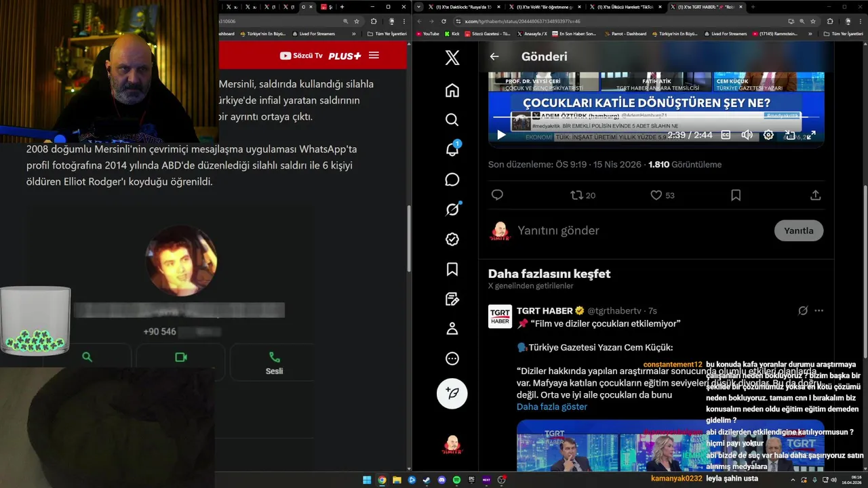This screenshot has width=868, height=488.
Task: Seek on the video progress bar
Action: coord(656,117)
